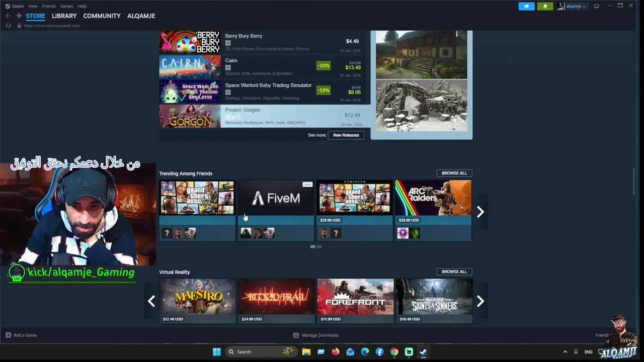Select the STORE tab
The image size is (644, 362).
click(35, 16)
